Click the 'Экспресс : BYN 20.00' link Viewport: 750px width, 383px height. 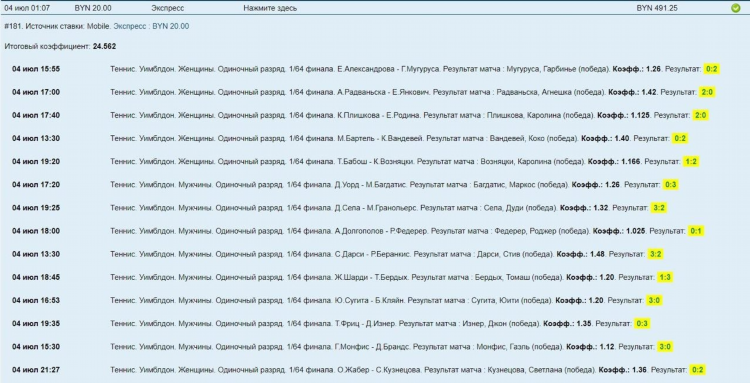[151, 26]
